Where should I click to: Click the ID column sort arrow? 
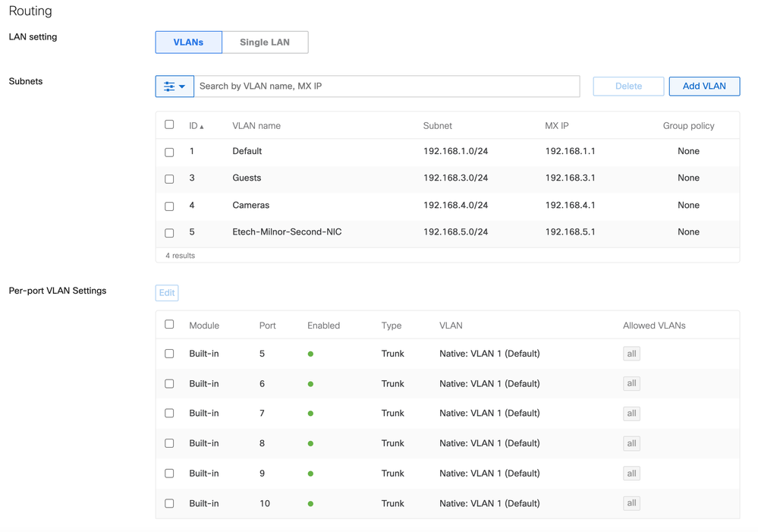tap(201, 127)
